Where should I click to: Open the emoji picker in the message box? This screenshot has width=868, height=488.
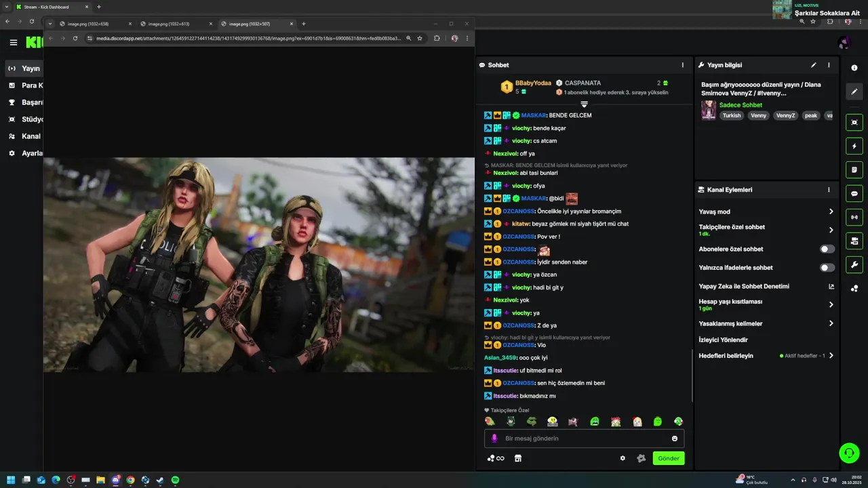tap(675, 439)
